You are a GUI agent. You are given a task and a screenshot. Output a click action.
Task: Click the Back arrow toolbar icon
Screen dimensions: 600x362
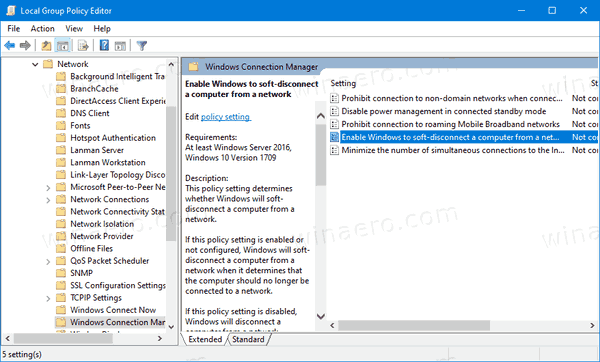10,46
